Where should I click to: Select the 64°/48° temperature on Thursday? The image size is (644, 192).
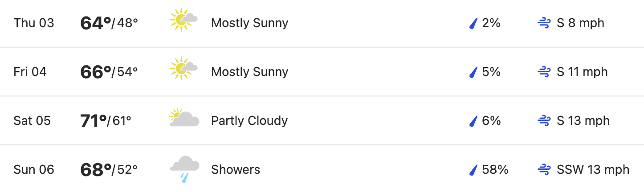(109, 23)
